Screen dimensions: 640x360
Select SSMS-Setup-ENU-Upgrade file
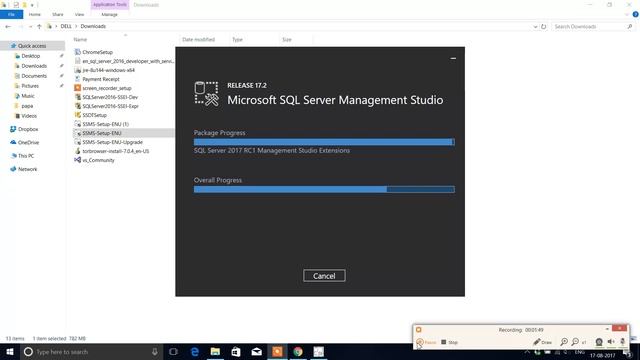[x=112, y=142]
